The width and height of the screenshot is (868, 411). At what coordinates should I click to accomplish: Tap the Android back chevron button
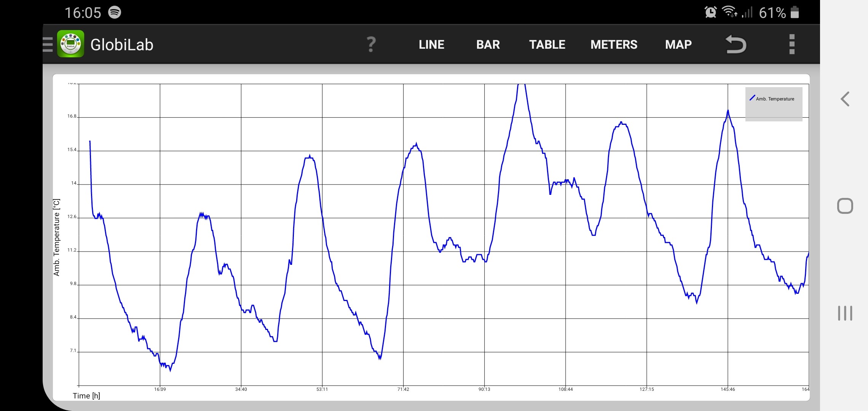(845, 99)
